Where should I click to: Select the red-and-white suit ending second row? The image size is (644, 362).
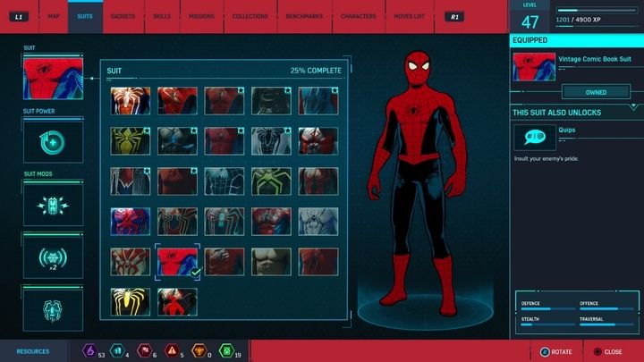point(318,141)
